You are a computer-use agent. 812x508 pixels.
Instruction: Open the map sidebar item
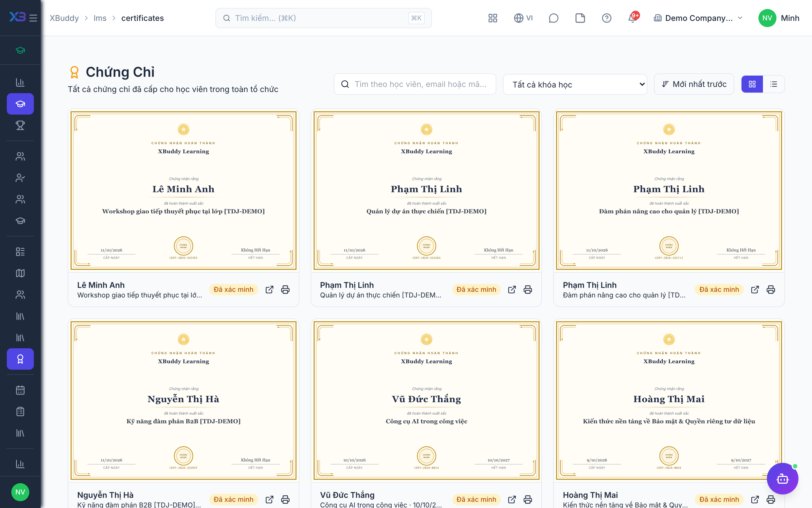[x=20, y=273]
